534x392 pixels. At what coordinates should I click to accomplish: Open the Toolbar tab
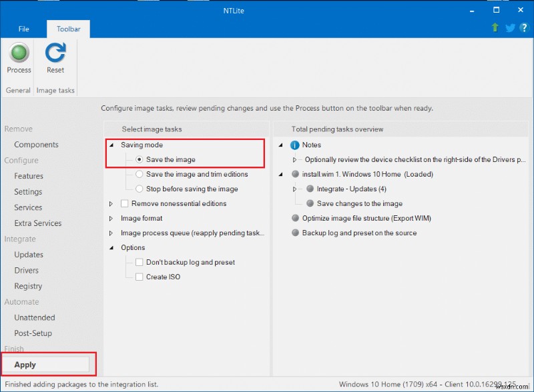[67, 29]
